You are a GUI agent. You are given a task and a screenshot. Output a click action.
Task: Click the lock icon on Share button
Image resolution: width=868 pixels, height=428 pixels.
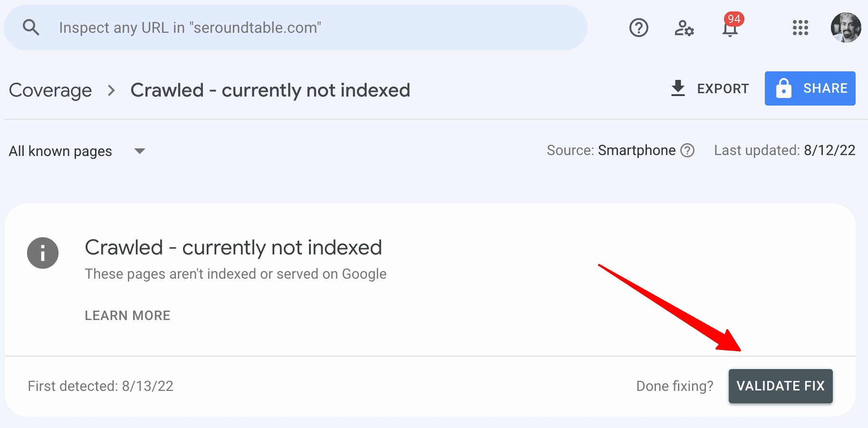coord(784,88)
